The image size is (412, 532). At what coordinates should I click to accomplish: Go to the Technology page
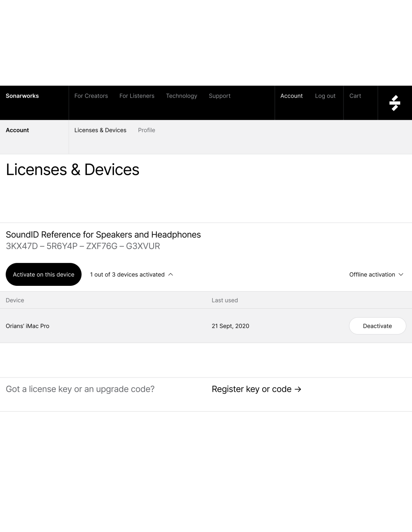pos(181,96)
